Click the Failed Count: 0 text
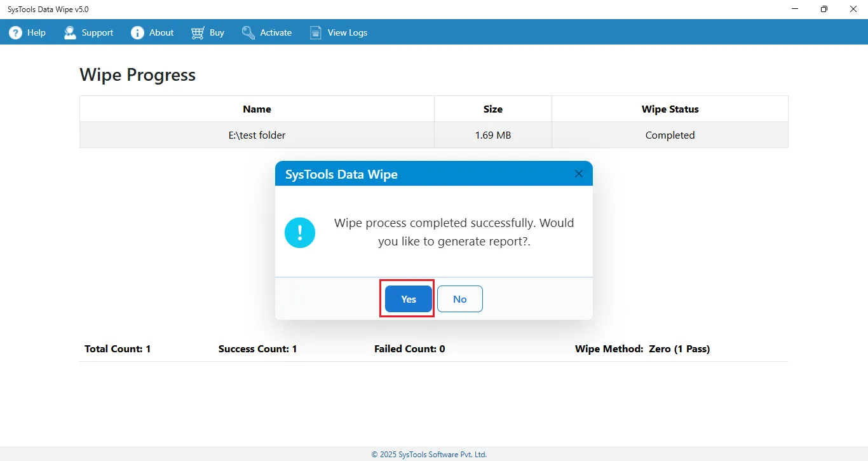The width and height of the screenshot is (868, 461). (409, 348)
